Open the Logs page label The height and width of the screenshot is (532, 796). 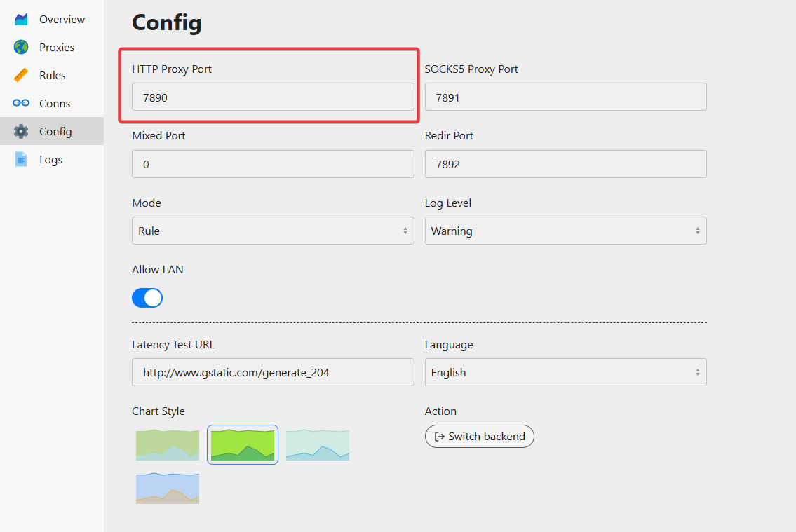coord(50,160)
